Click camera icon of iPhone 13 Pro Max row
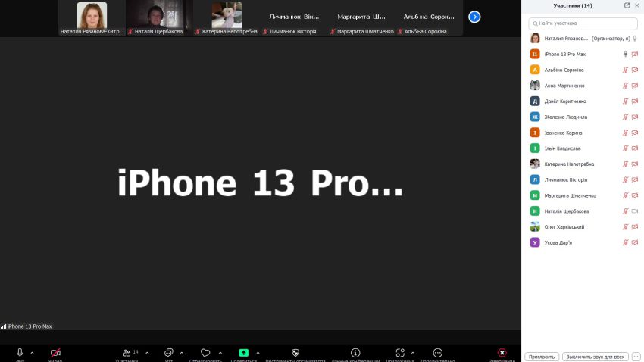Screen dimensions: 644x362 635,55
